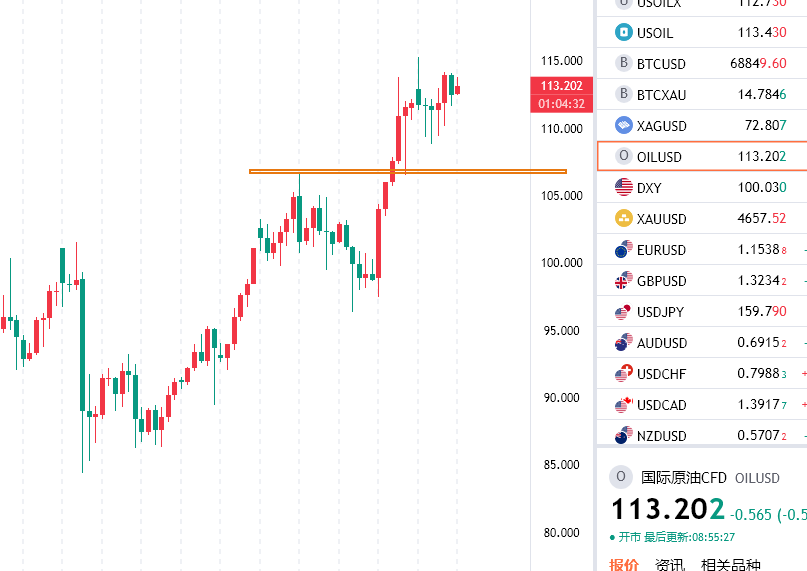The height and width of the screenshot is (571, 807).
Task: Click the USDJPY flag pair icon
Action: point(624,311)
